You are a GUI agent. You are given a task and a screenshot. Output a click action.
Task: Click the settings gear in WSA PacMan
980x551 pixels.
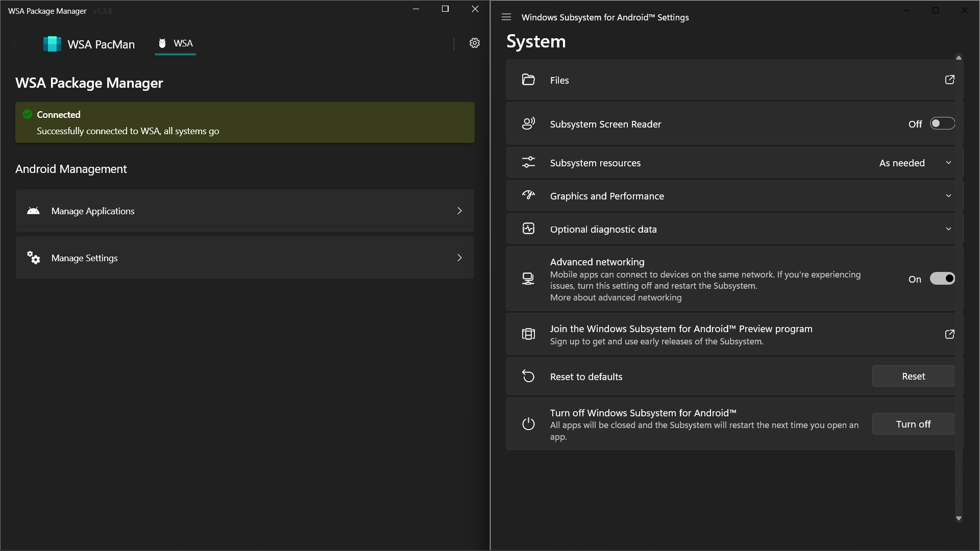474,43
